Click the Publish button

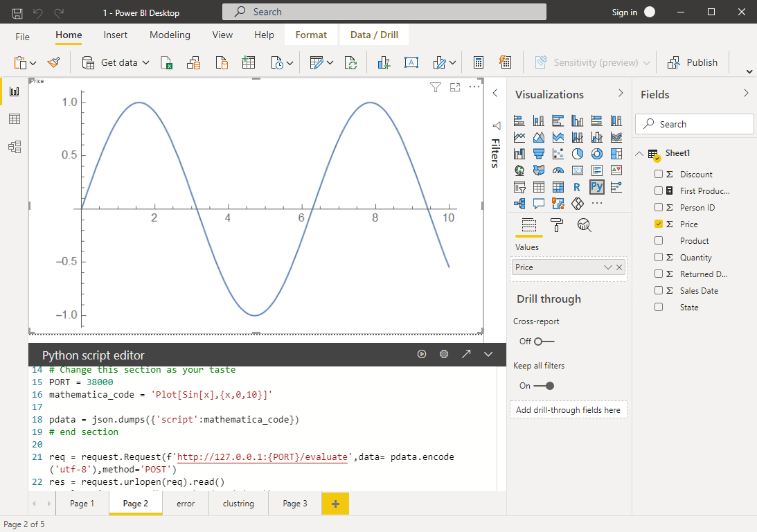[x=693, y=62]
